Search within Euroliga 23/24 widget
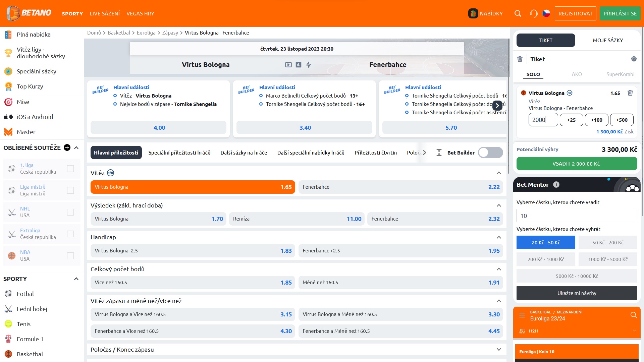Viewport: 644px width, 362px height. (634, 315)
